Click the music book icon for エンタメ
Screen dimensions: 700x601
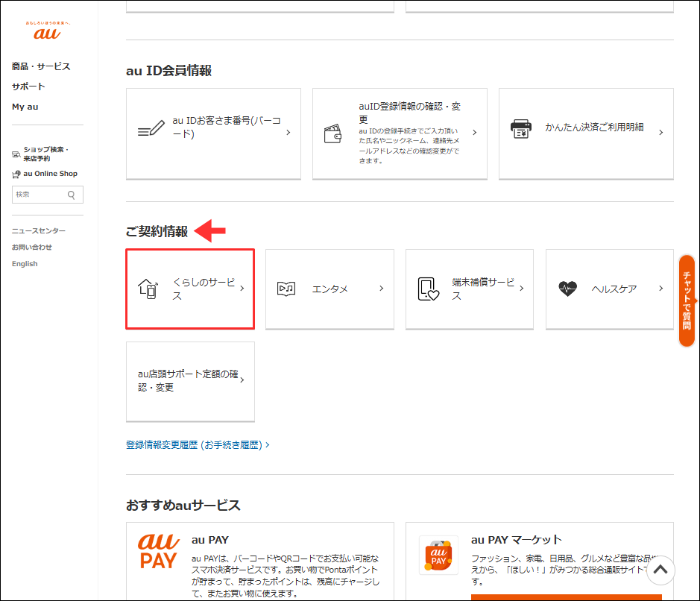pyautogui.click(x=286, y=289)
